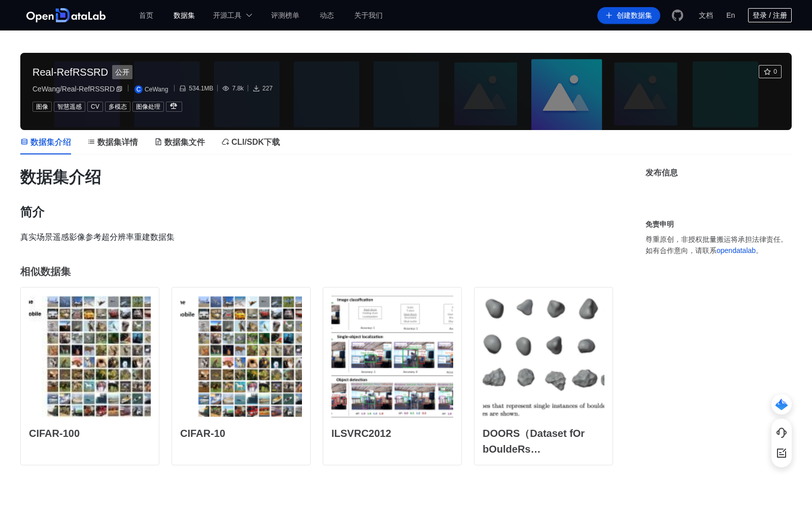Viewport: 812px width, 508px height.
Task: Click the 图像处理 tag
Action: 148,107
